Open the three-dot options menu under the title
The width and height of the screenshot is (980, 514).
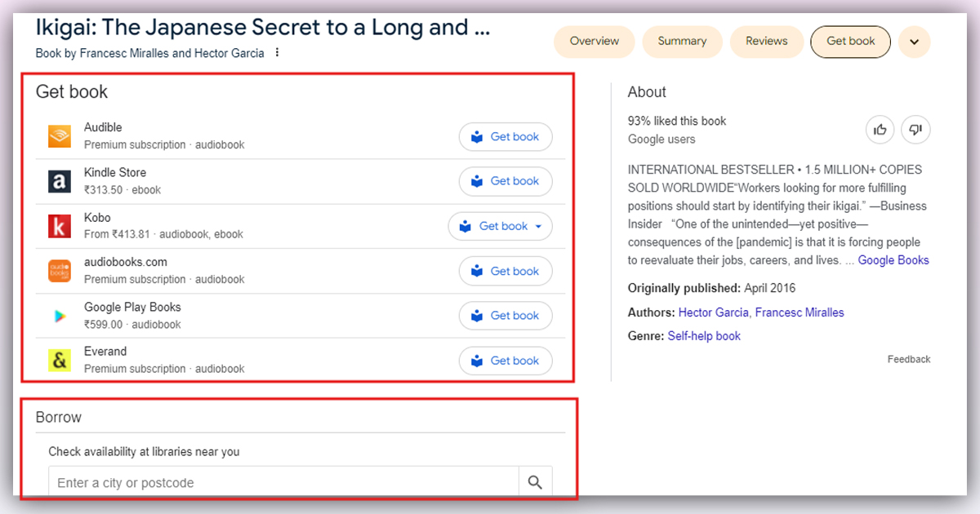276,51
